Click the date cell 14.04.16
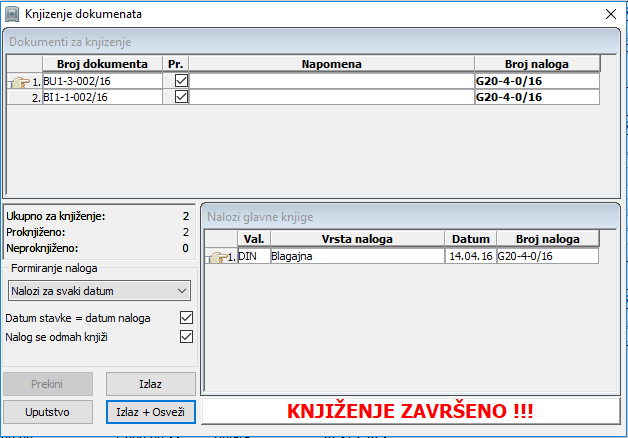 [471, 256]
